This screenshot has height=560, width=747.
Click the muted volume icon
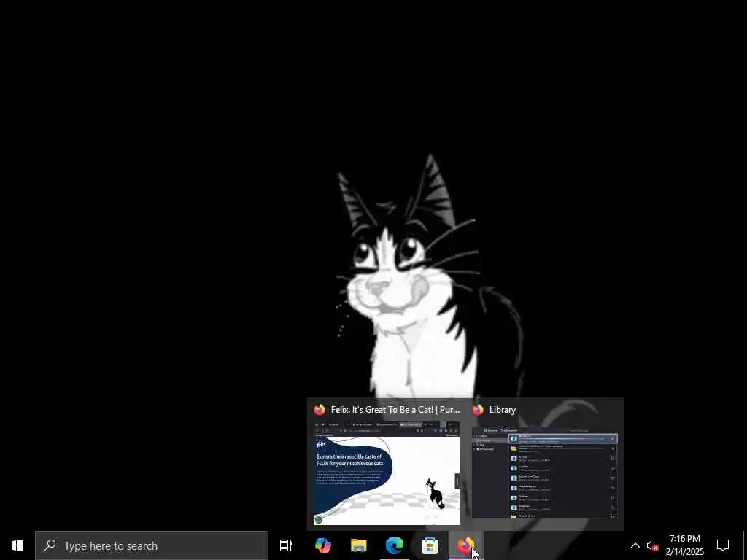tap(652, 545)
